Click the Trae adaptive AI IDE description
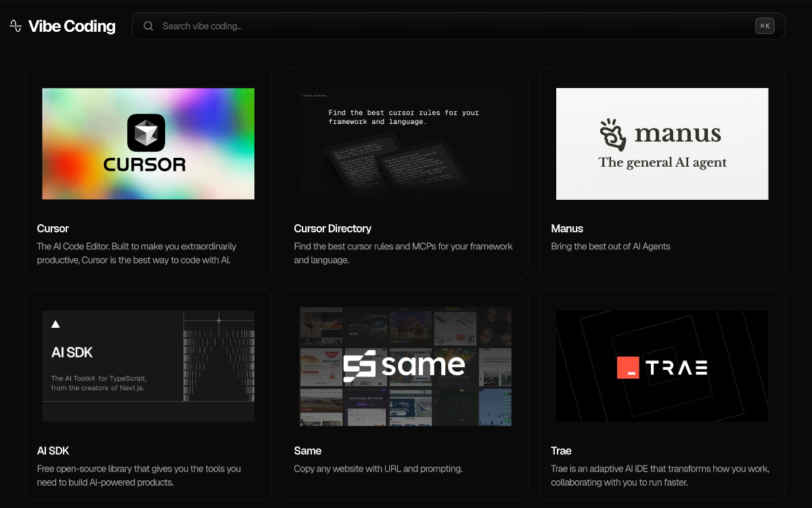 click(660, 475)
